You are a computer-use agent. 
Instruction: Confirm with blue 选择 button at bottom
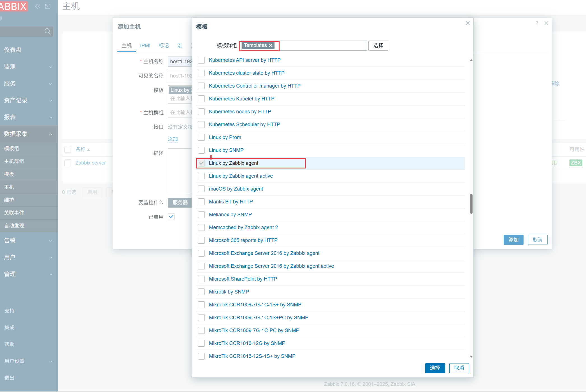pos(435,368)
